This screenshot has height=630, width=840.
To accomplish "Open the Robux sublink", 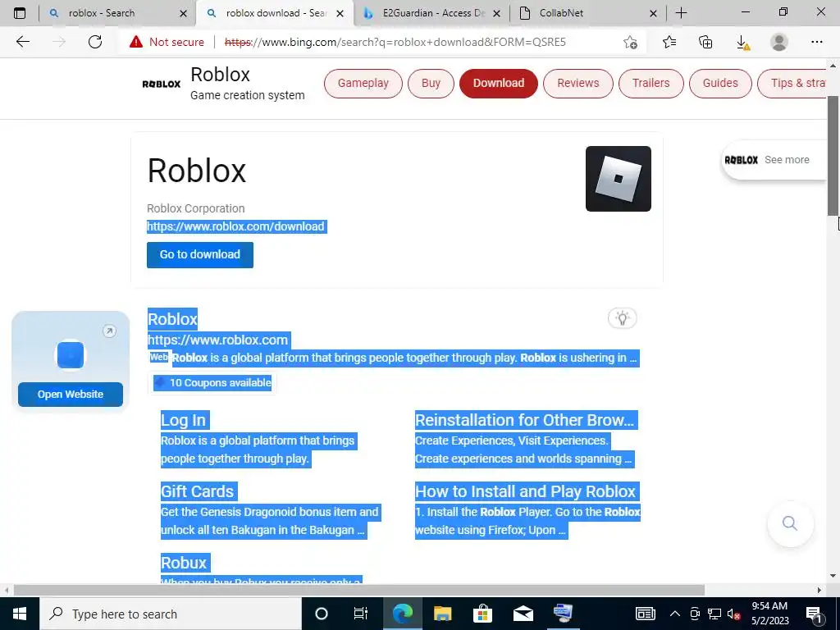I will [184, 563].
